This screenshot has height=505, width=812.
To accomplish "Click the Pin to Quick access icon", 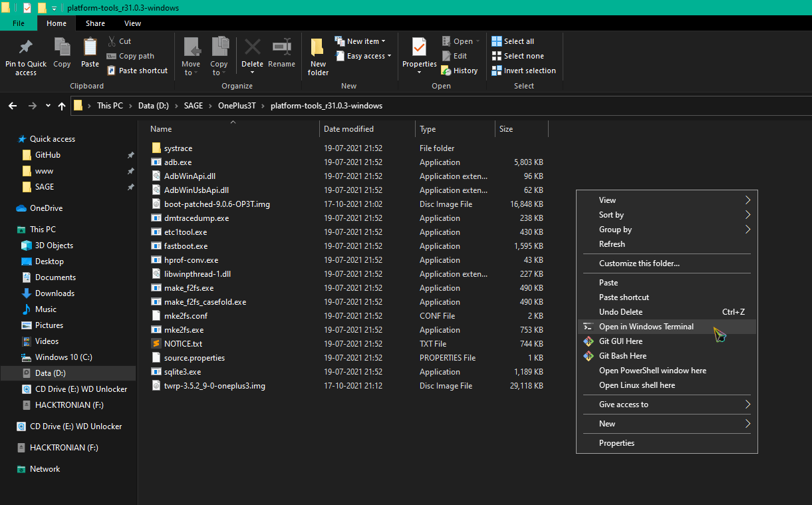I will [26, 47].
